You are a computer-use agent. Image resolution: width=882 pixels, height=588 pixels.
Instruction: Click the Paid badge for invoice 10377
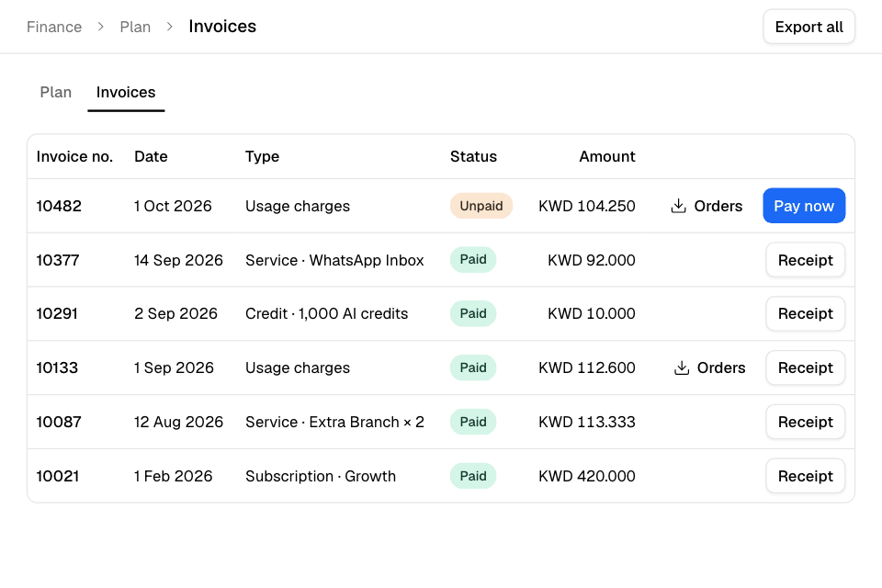tap(473, 259)
